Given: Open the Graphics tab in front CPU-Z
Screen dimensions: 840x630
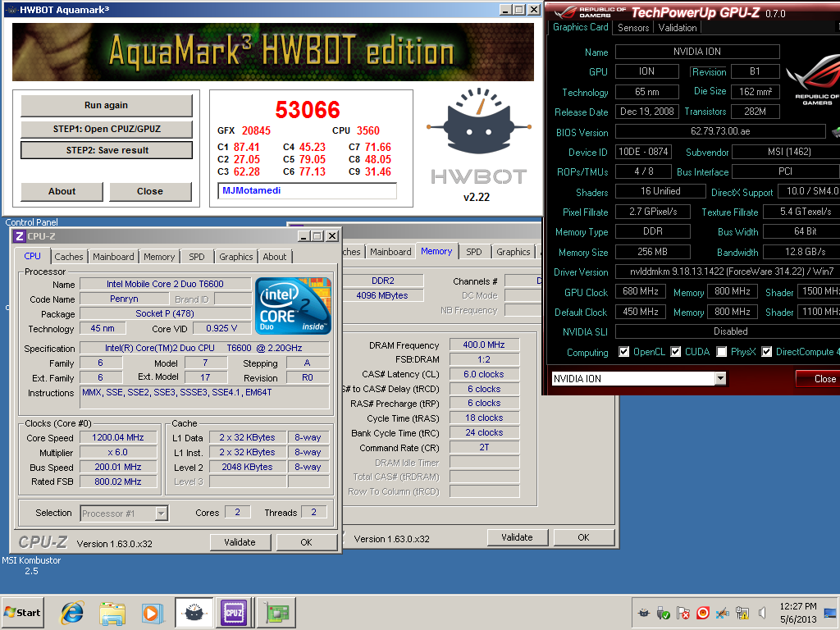Looking at the screenshot, I should 235,257.
